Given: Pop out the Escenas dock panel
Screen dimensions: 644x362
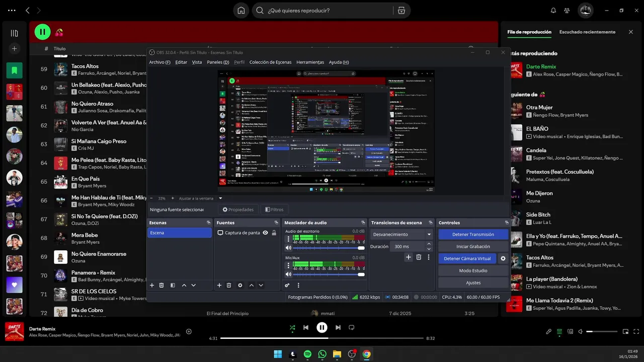Looking at the screenshot, I should [208, 222].
